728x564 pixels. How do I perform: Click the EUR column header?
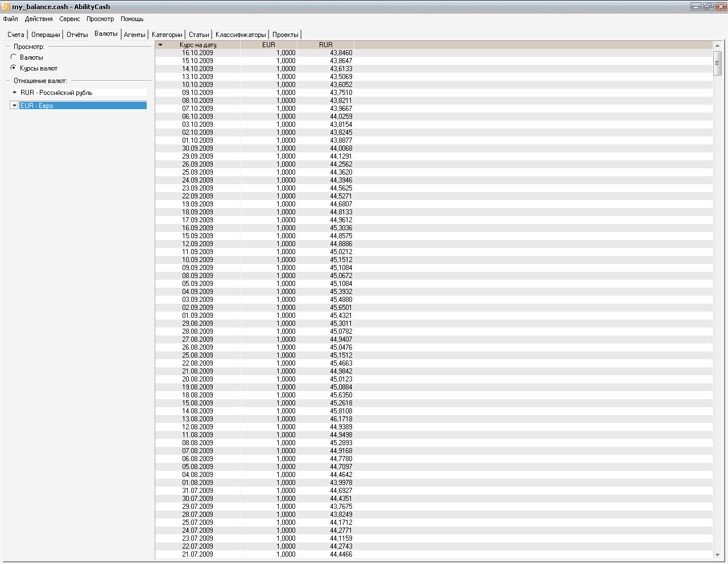point(268,45)
